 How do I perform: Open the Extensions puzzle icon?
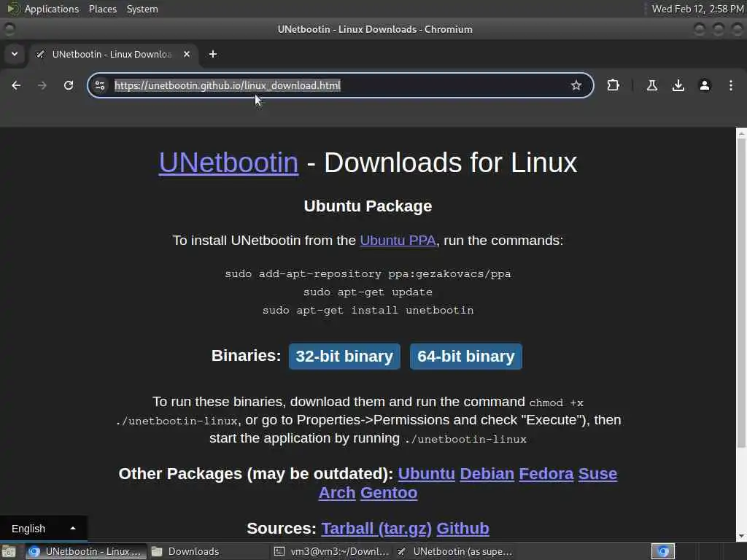pos(613,85)
